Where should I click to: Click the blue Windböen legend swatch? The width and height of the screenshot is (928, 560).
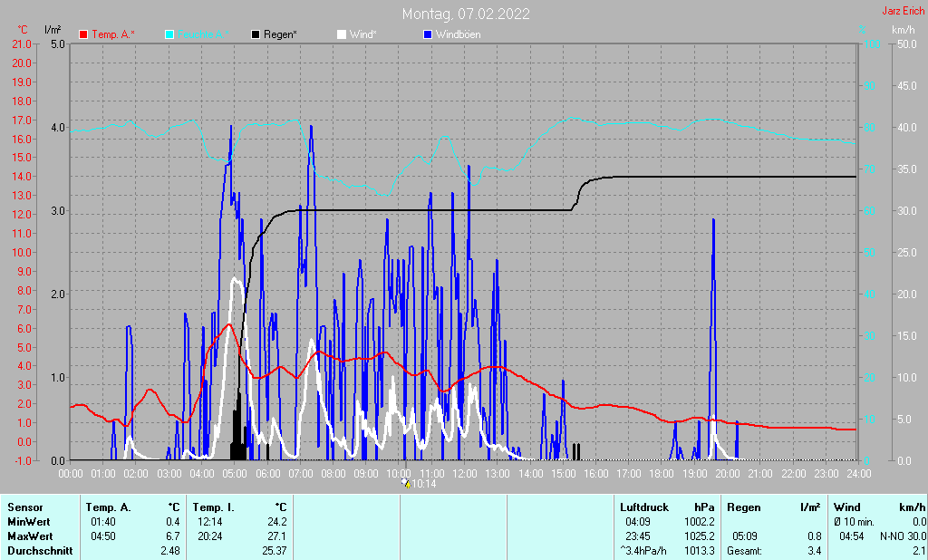[428, 35]
